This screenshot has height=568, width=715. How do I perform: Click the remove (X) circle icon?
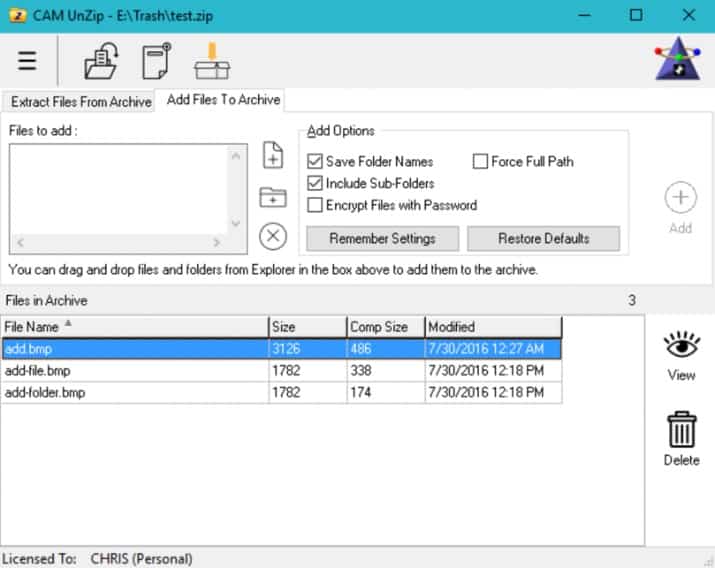pyautogui.click(x=272, y=236)
